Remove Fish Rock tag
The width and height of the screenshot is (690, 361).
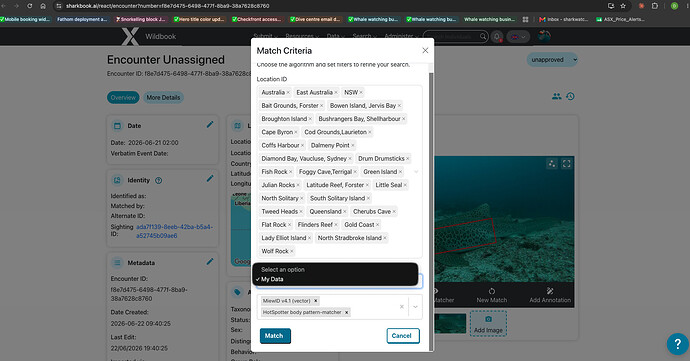pyautogui.click(x=290, y=172)
